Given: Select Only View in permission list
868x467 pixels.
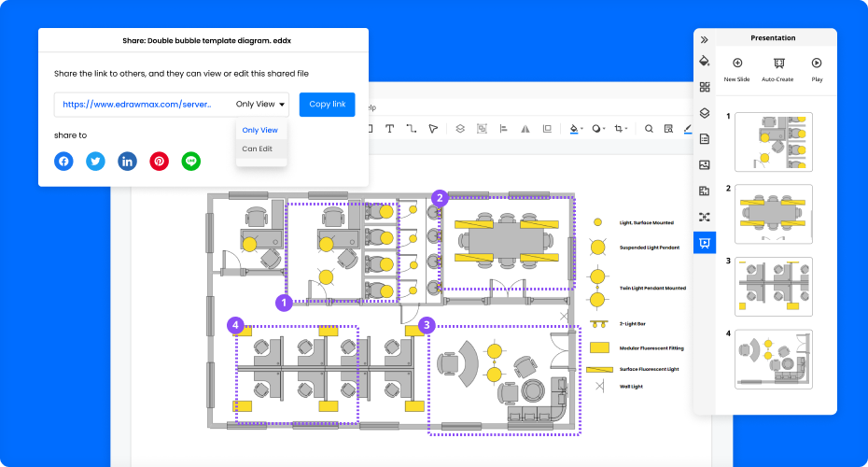Looking at the screenshot, I should pos(259,130).
